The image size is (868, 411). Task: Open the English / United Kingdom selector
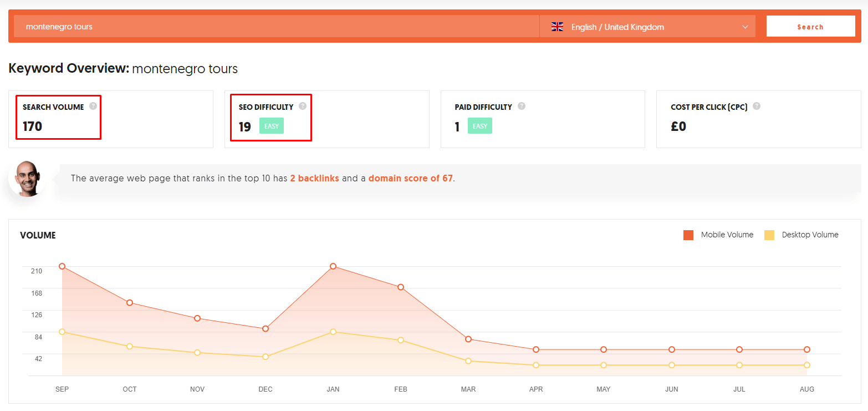click(647, 27)
